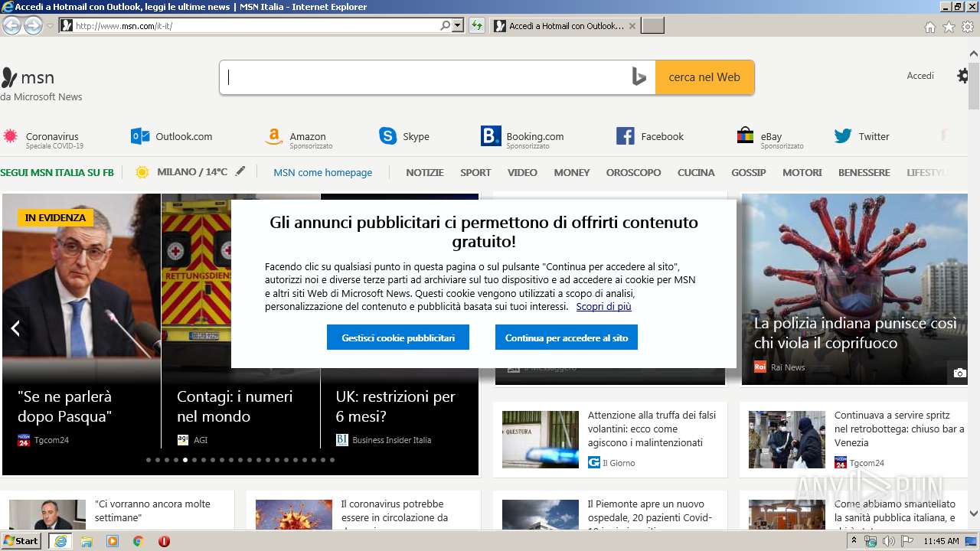Launch the Skype shortcut icon
Screen dimensions: 980x551
click(387, 136)
